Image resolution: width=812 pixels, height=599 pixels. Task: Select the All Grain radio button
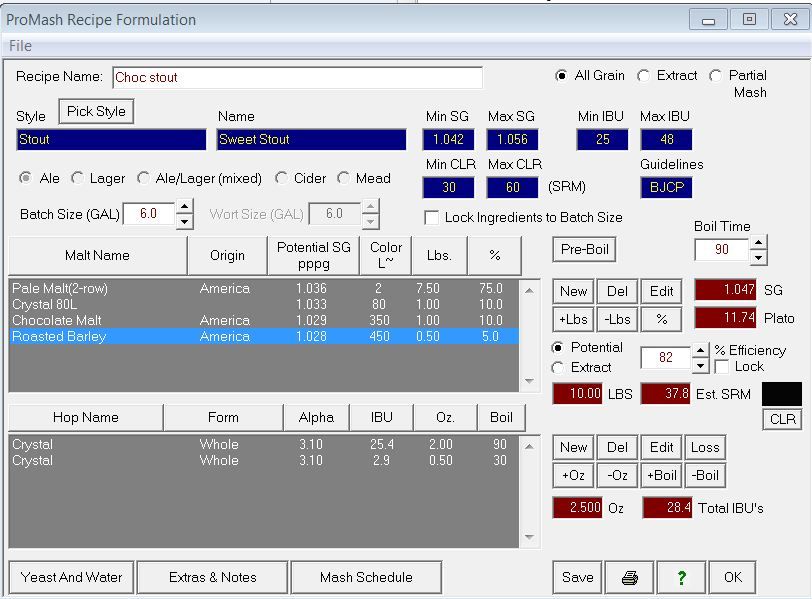pos(561,76)
